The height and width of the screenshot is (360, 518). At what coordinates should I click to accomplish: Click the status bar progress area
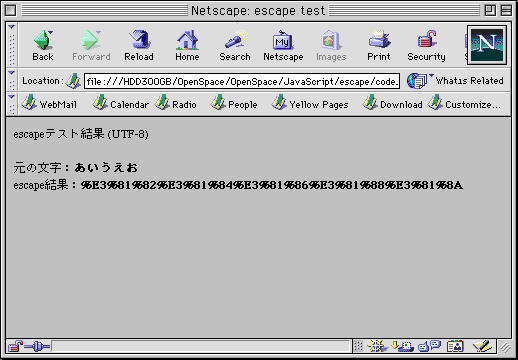[x=201, y=347]
